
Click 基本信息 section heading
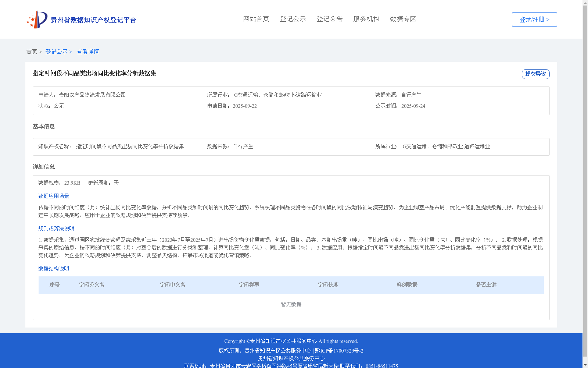44,126
